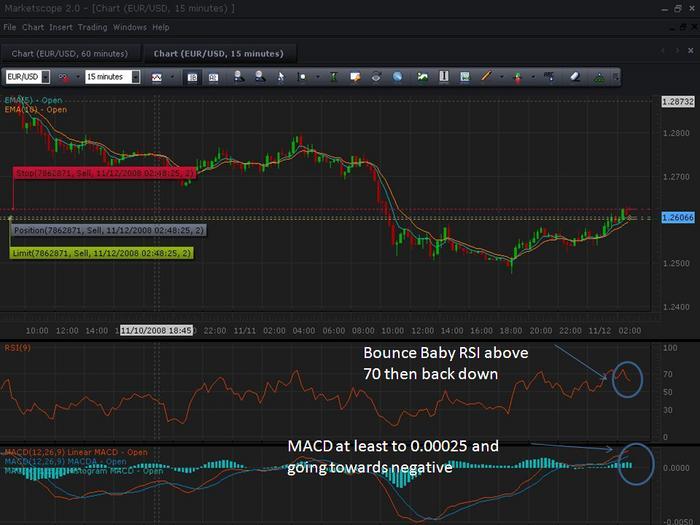Viewport: 700px width, 525px height.
Task: Select the highlighted chart mode icon after the indicator dropdown
Action: 192,77
